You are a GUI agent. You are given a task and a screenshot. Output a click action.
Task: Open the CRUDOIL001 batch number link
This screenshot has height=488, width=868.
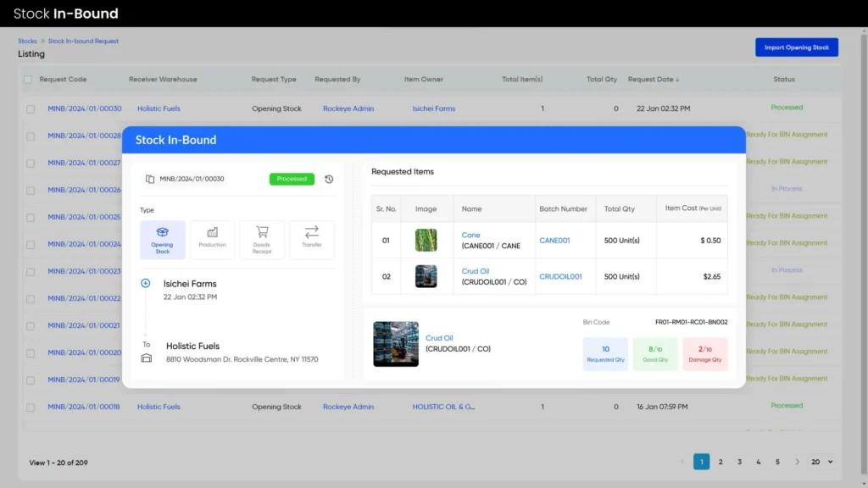pos(560,276)
